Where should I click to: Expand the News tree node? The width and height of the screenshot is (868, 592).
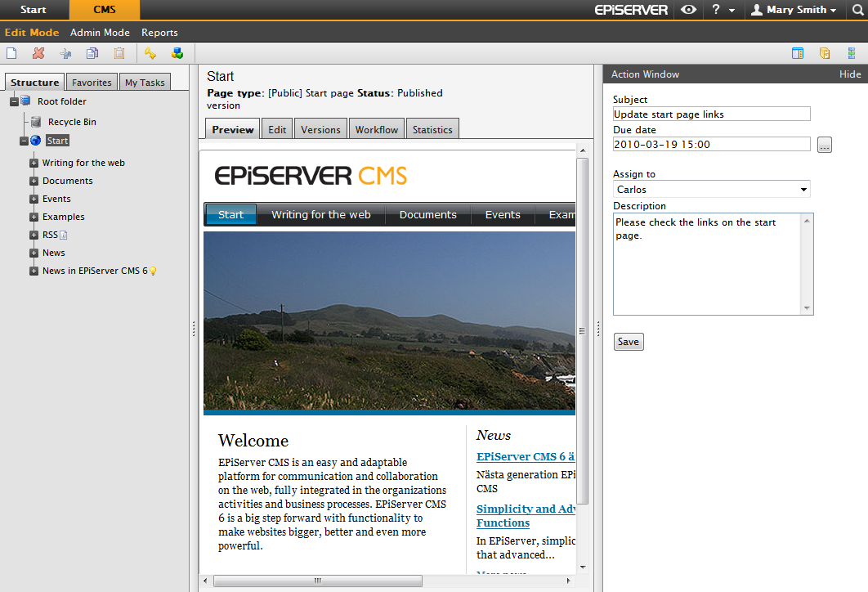pos(34,253)
